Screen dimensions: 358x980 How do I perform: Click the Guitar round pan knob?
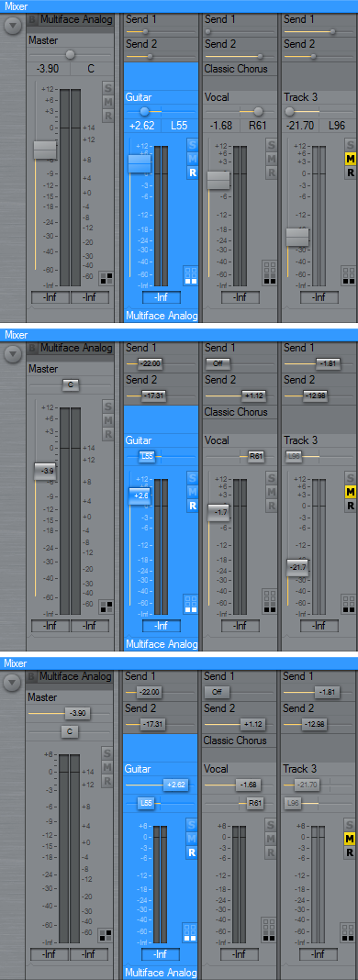pos(144,111)
